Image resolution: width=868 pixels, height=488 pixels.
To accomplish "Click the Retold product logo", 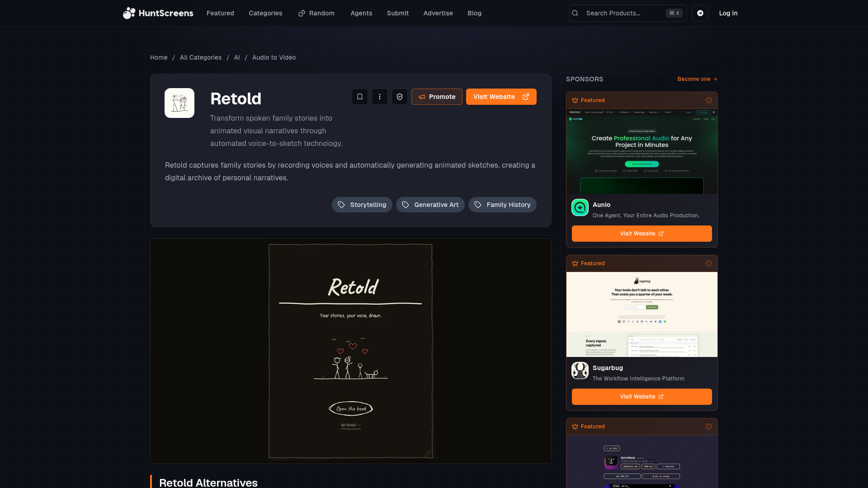I will 179,103.
